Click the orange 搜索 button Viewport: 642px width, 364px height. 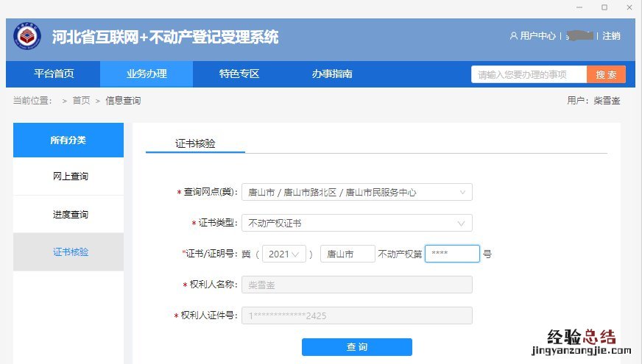pos(606,74)
